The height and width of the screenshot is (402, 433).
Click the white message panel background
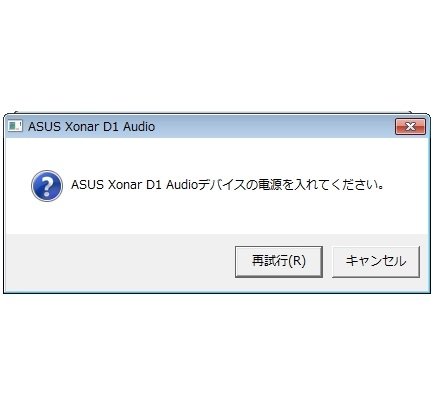coord(217,213)
